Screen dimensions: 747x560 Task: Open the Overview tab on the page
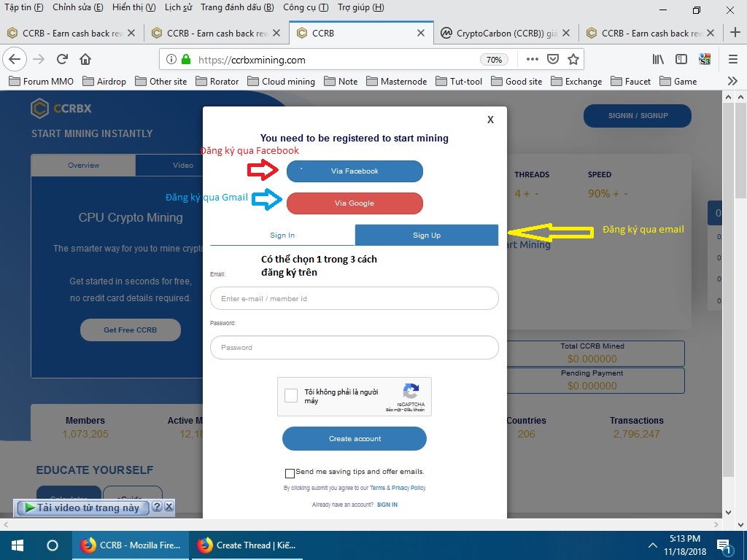83,166
